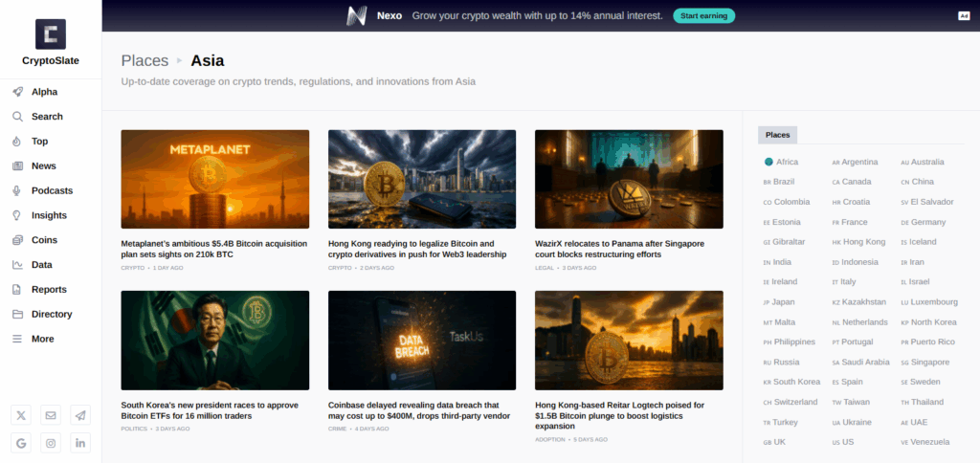Open the Data Breach article thumbnail
Image resolution: width=980 pixels, height=463 pixels.
coord(422,341)
